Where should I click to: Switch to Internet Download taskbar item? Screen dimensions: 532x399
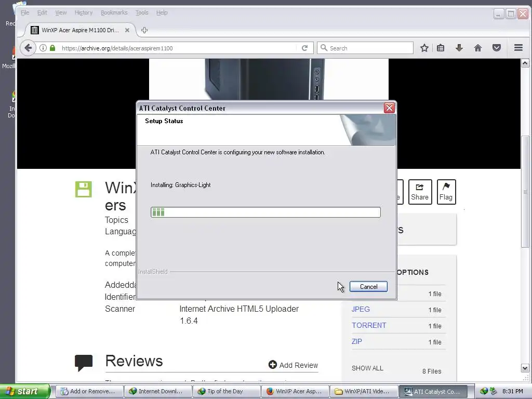(157, 391)
